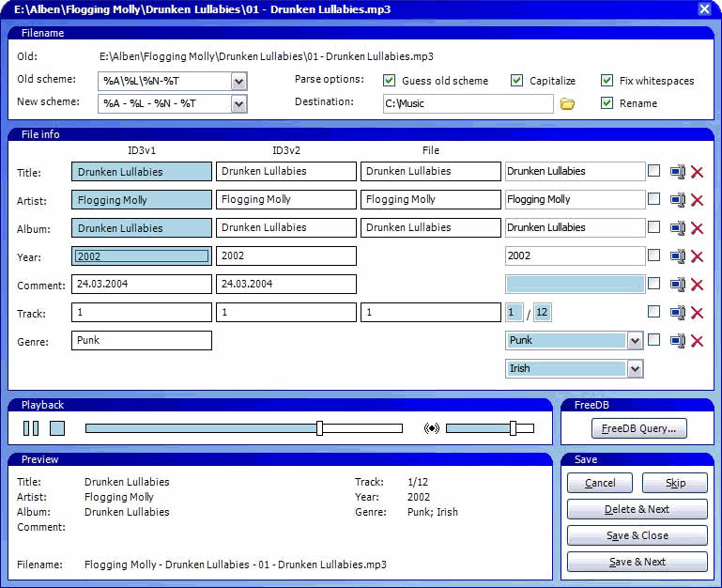This screenshot has height=588, width=722.
Task: Expand the Irish genre dropdown
Action: (x=635, y=368)
